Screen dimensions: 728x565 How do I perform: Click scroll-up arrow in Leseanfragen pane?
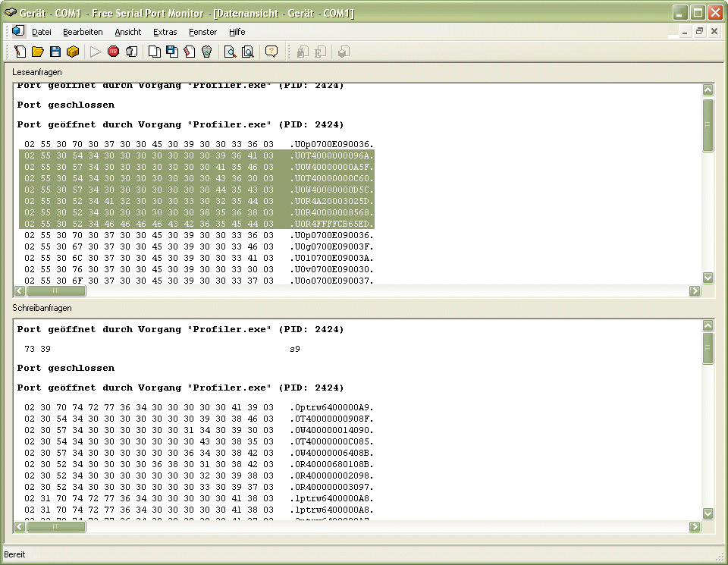(708, 89)
